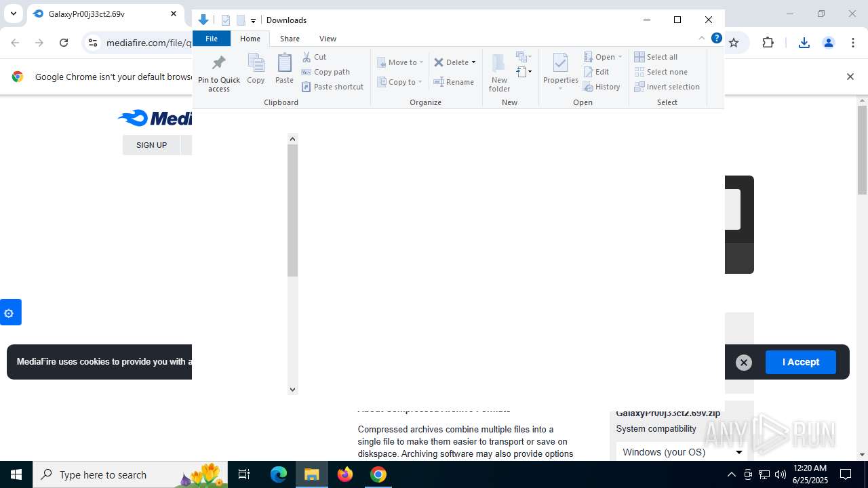The width and height of the screenshot is (868, 488).
Task: Open Windows Start menu
Action: (16, 474)
